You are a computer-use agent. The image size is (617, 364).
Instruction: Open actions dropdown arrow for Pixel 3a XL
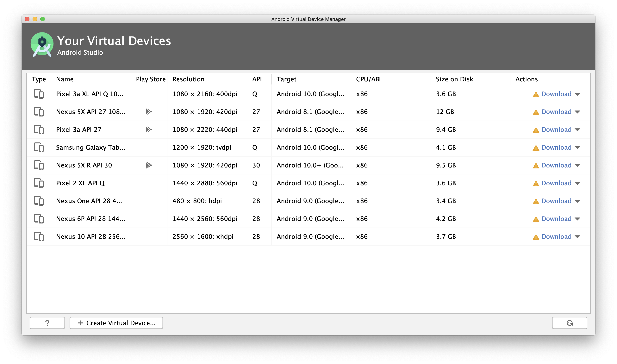577,94
